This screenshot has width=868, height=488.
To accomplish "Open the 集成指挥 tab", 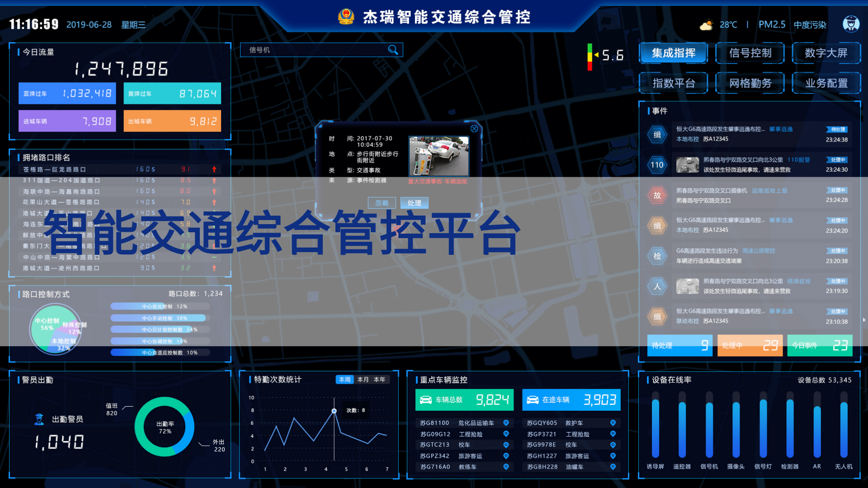I will (673, 53).
